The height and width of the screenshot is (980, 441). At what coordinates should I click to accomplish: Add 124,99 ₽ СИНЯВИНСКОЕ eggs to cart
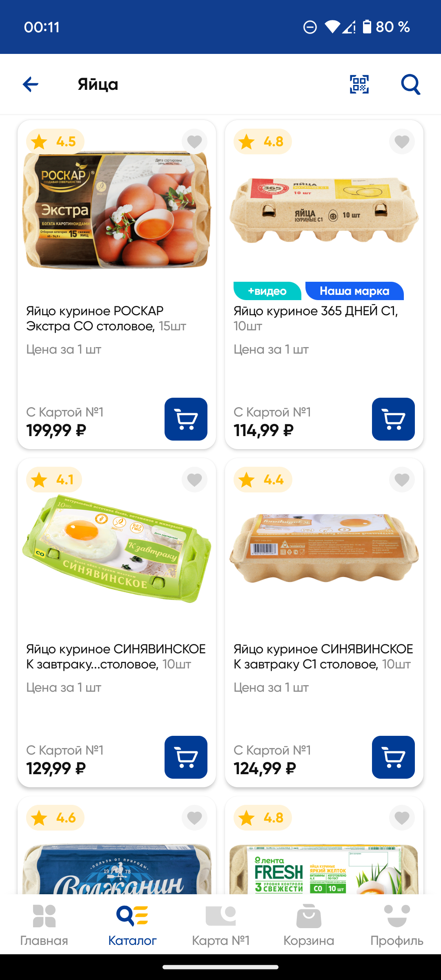point(393,757)
